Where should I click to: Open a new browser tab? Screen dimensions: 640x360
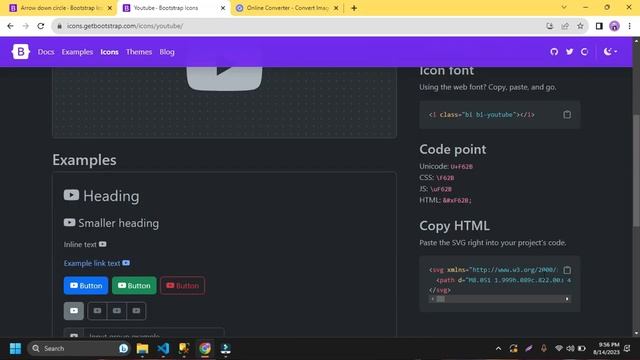354,8
